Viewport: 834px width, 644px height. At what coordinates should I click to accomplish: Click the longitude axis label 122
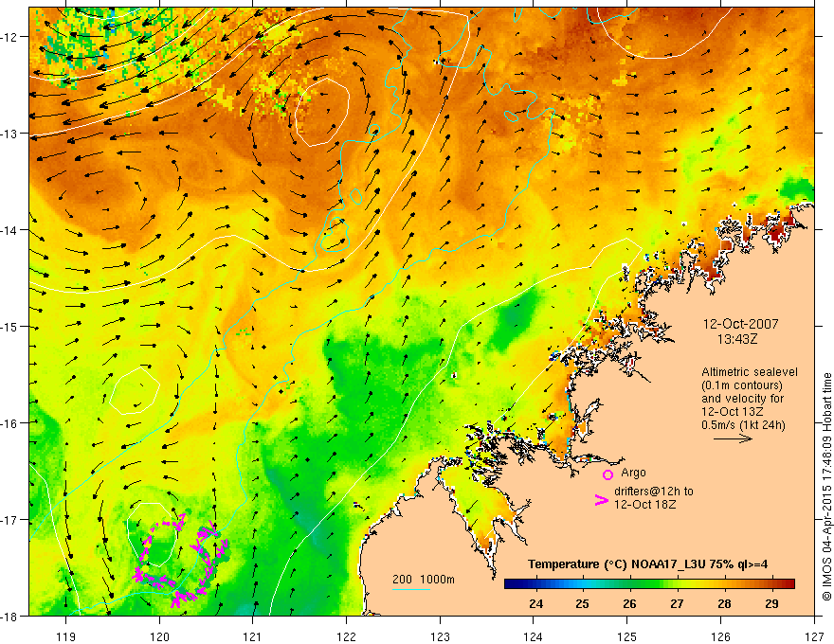click(346, 636)
